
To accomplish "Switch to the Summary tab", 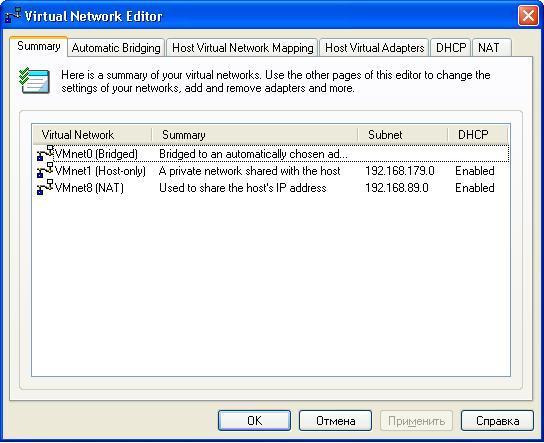I will 39,46.
